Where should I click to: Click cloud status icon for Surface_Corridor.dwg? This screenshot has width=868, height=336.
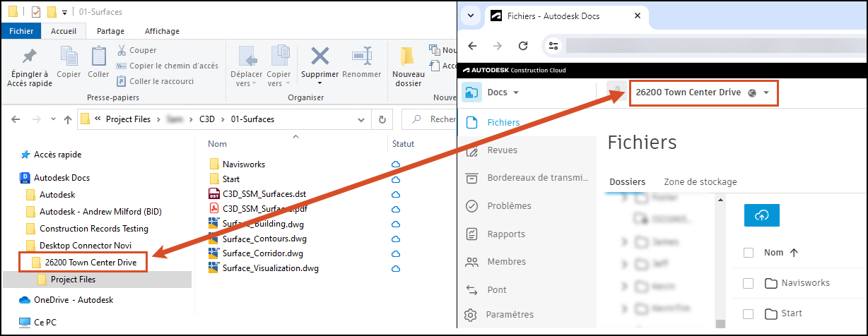[x=397, y=253]
